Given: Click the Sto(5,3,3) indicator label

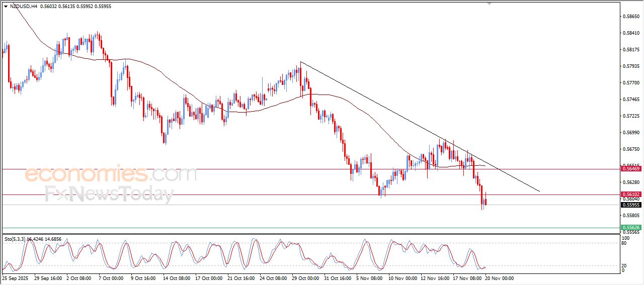Looking at the screenshot, I should coord(14,239).
